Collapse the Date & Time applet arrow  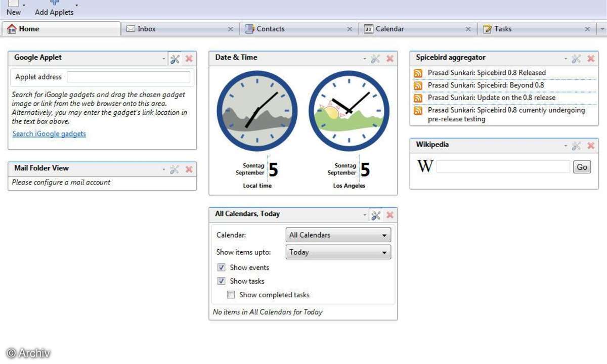[365, 59]
